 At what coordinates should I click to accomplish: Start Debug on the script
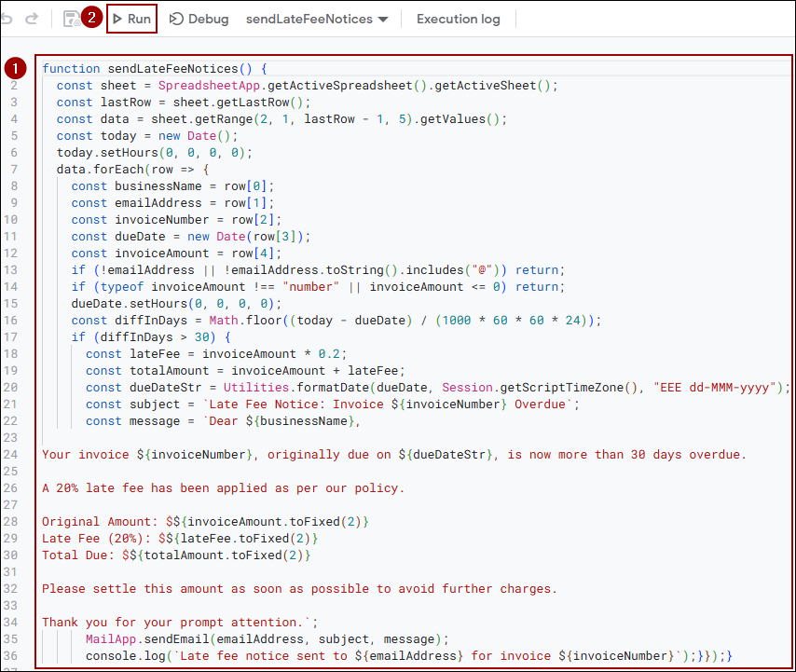coord(199,19)
